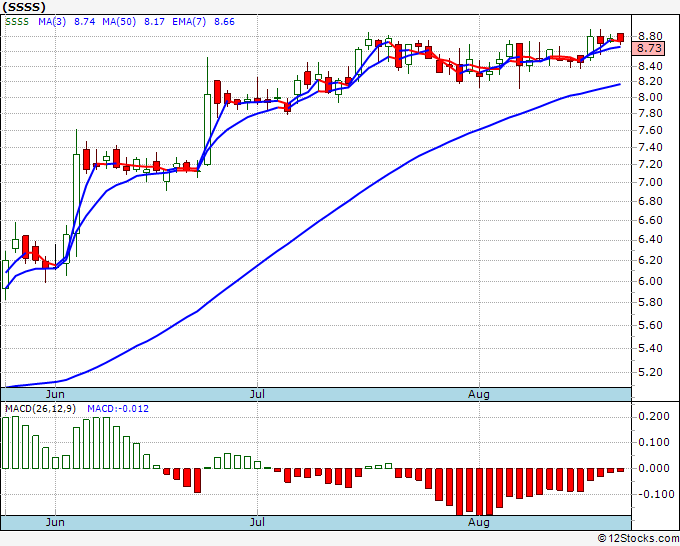Click the 0.100 MACD axis label
The image size is (680, 546).
[x=654, y=442]
